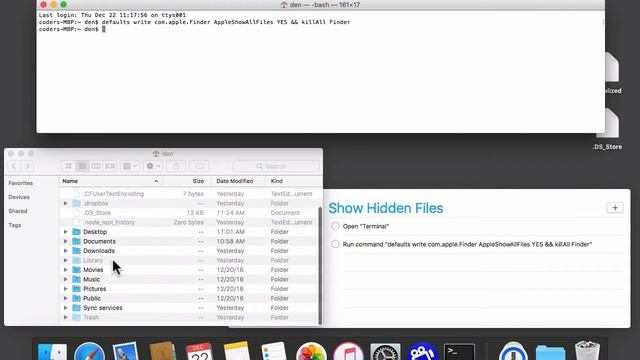Image resolution: width=640 pixels, height=360 pixels.
Task: Expand the Pictures folder
Action: (x=66, y=289)
